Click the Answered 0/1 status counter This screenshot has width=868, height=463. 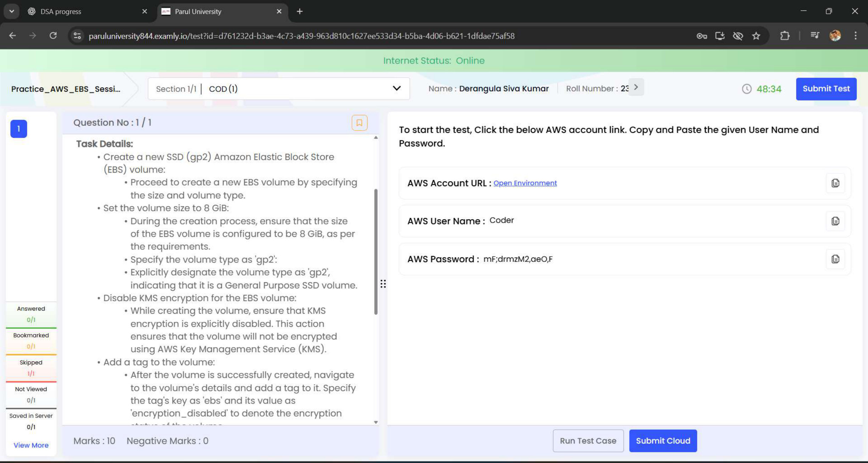coord(31,314)
